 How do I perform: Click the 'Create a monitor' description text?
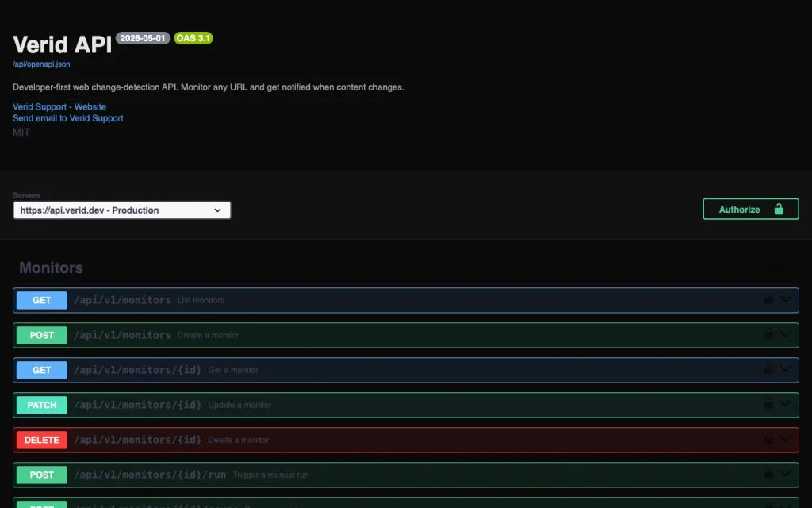click(x=209, y=336)
